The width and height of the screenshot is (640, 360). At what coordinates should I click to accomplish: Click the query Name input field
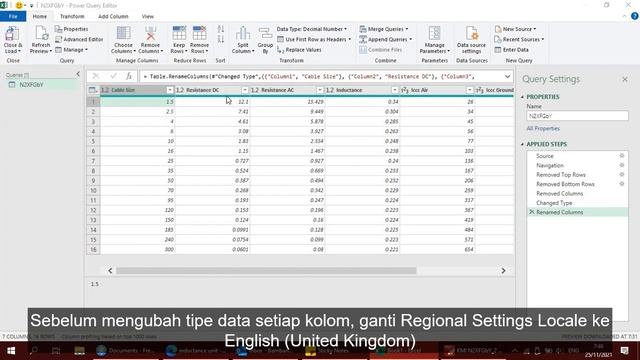[x=577, y=116]
